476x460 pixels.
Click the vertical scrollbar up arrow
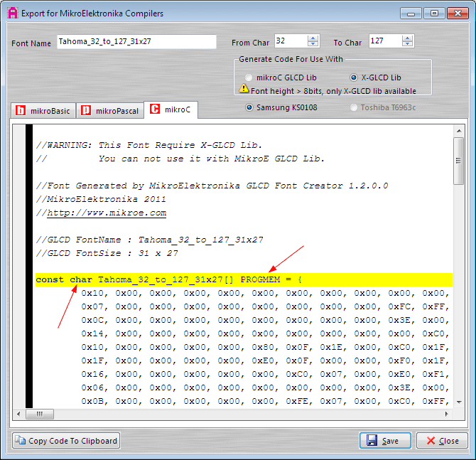(459, 131)
